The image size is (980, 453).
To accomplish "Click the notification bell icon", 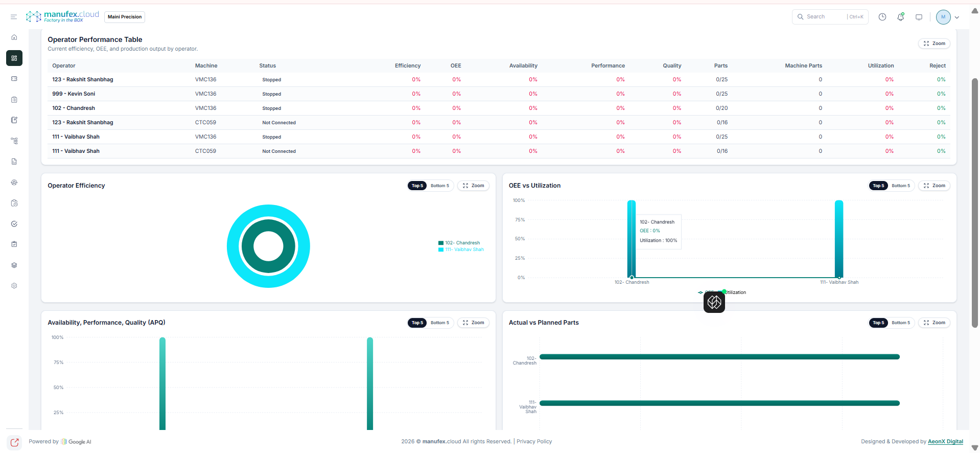I will 900,17.
